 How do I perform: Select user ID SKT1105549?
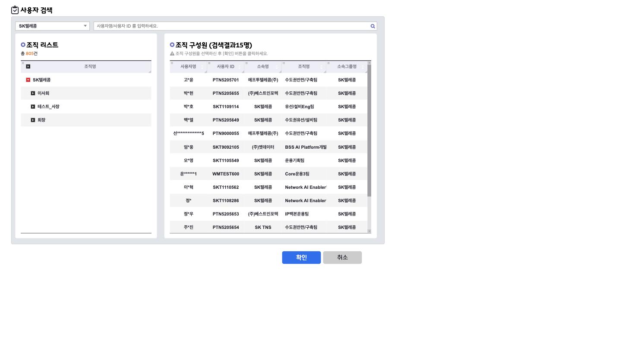pyautogui.click(x=226, y=160)
